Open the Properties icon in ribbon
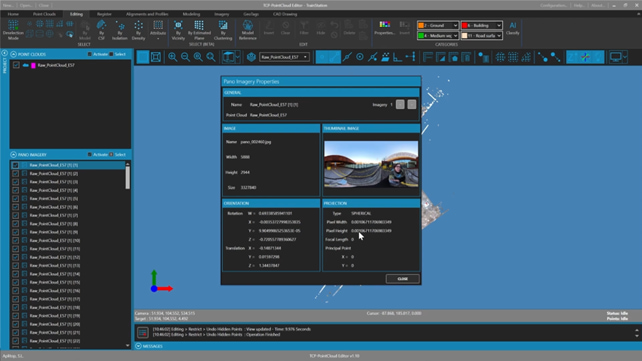The height and width of the screenshot is (361, 642). click(384, 28)
